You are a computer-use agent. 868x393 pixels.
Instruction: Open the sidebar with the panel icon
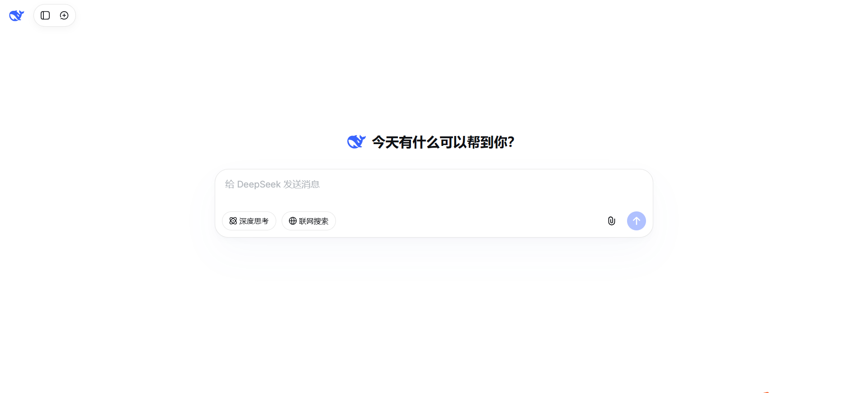[45, 15]
